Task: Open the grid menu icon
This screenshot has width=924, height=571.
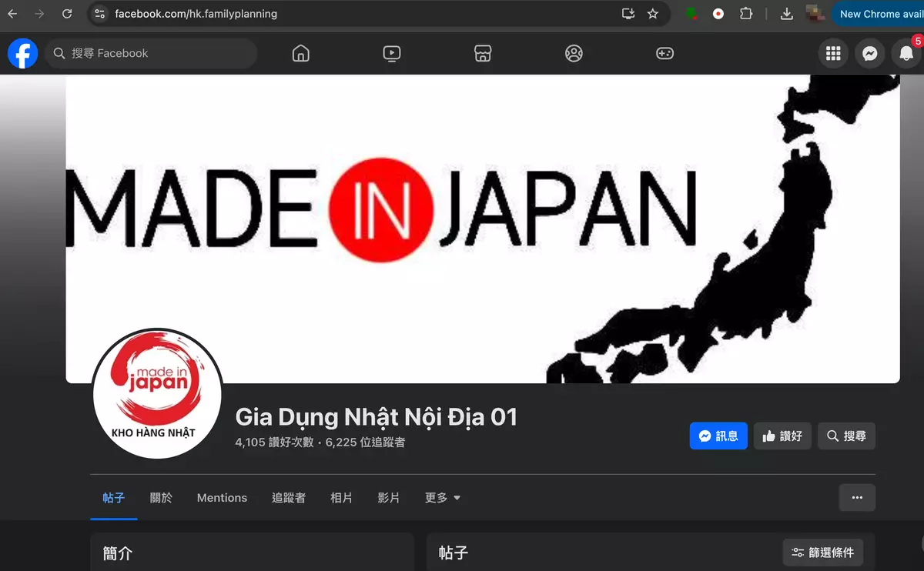Action: [832, 53]
